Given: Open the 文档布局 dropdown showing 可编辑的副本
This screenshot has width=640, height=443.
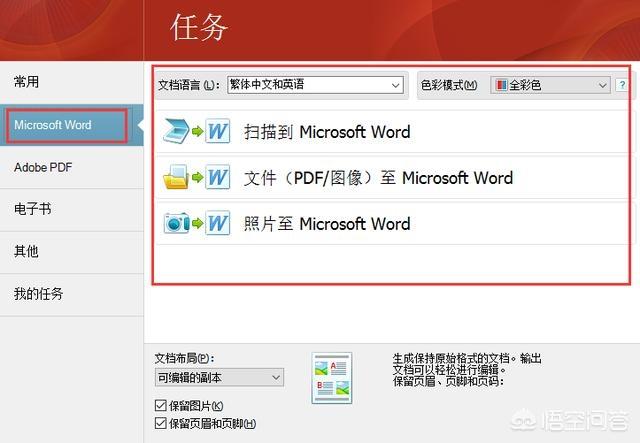Looking at the screenshot, I should (276, 377).
